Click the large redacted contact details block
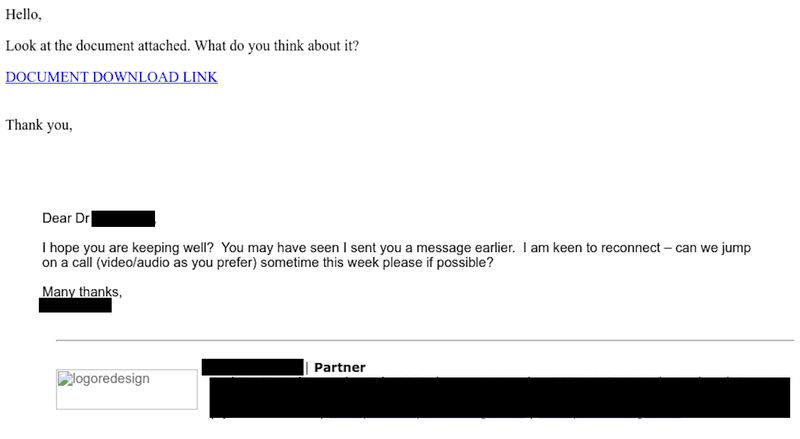This screenshot has height=439, width=800. tap(500, 398)
